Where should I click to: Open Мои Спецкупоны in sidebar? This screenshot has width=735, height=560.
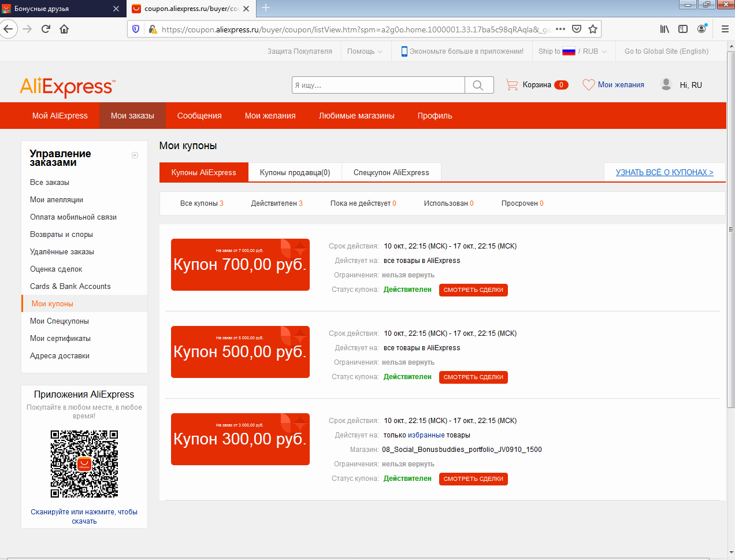pyautogui.click(x=60, y=321)
